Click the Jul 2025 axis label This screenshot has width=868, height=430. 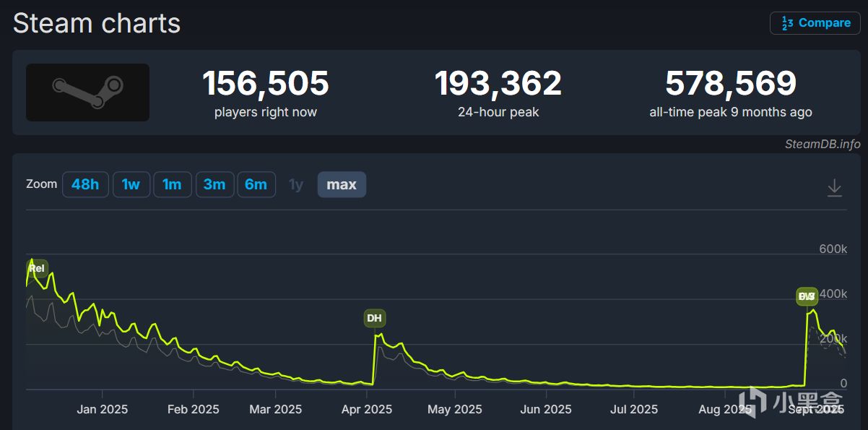[x=634, y=409]
